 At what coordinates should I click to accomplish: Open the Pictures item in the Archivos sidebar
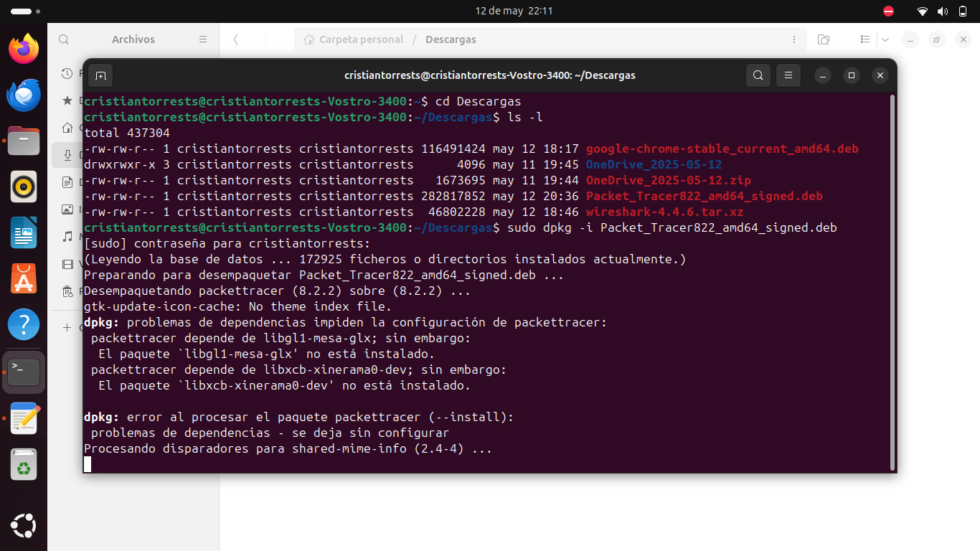tap(67, 209)
